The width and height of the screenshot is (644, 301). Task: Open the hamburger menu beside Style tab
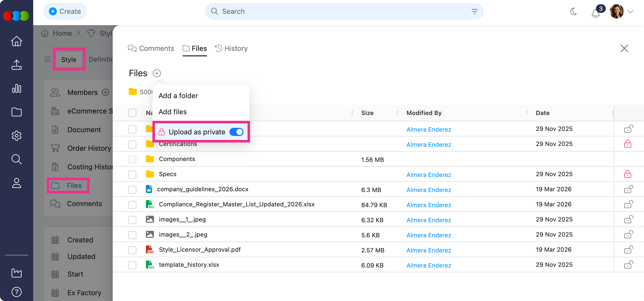47,59
